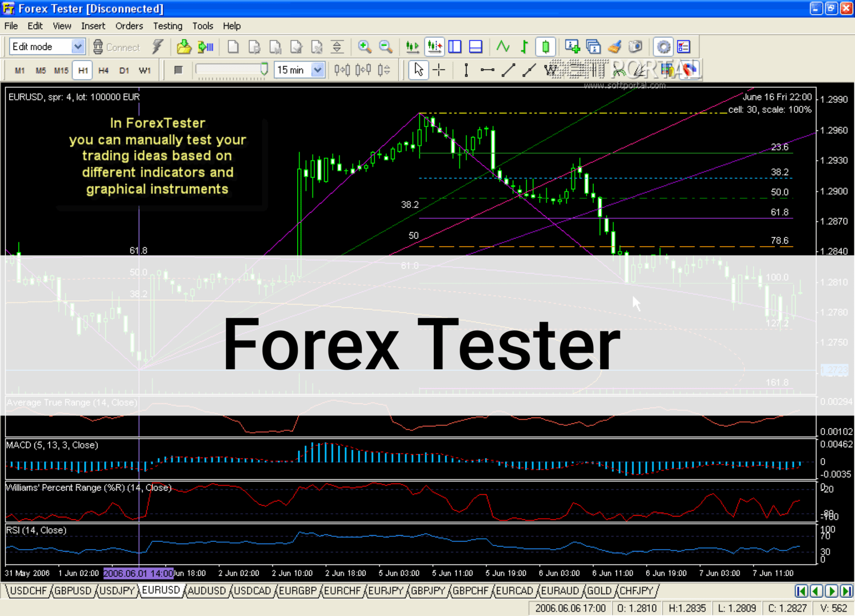Click the page with B icon

(254, 47)
